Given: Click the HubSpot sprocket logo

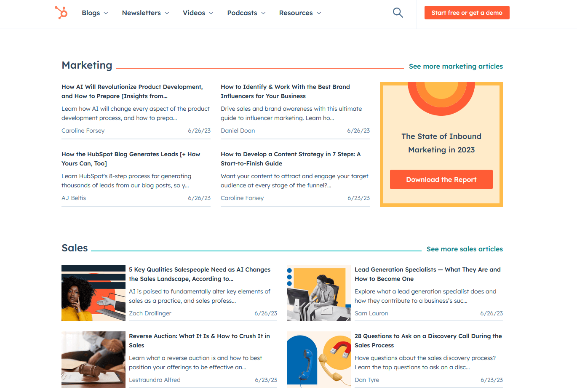Looking at the screenshot, I should point(61,13).
